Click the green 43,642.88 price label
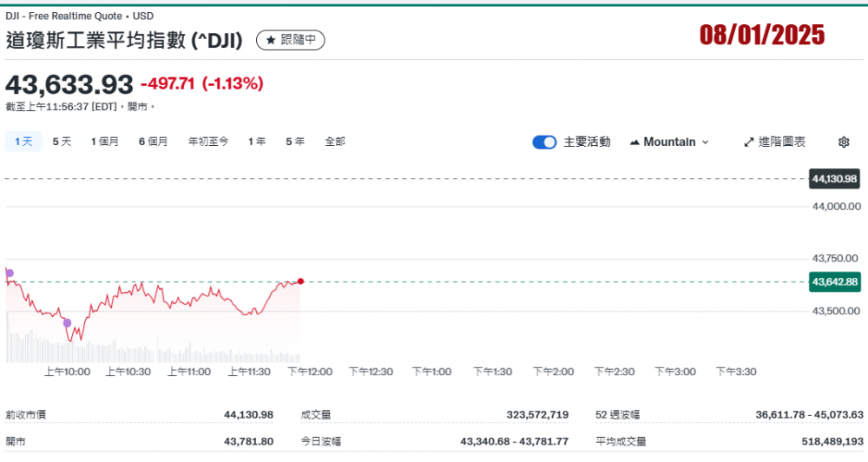Image resolution: width=868 pixels, height=462 pixels. (x=834, y=281)
